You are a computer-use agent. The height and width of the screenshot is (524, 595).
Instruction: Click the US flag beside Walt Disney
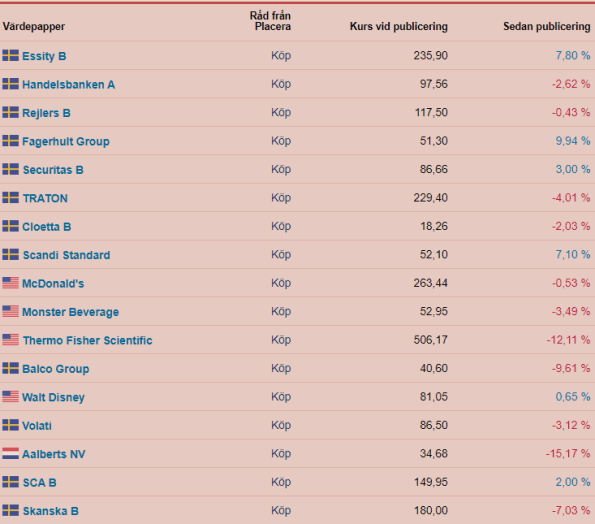[x=10, y=397]
